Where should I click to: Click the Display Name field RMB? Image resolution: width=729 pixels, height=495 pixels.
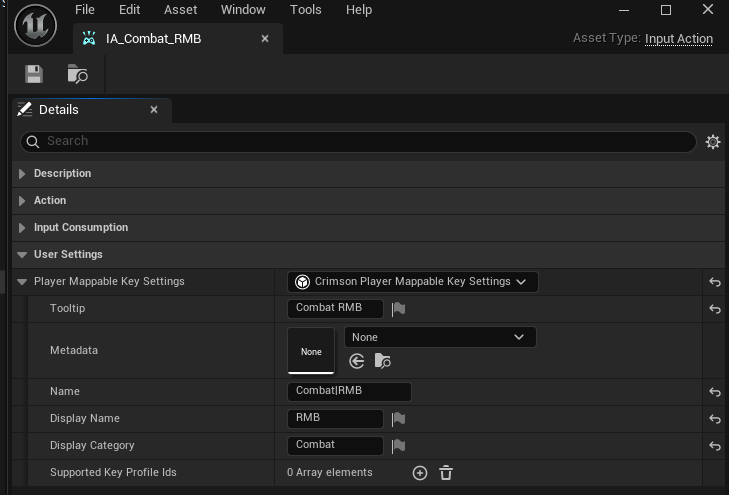coord(335,418)
